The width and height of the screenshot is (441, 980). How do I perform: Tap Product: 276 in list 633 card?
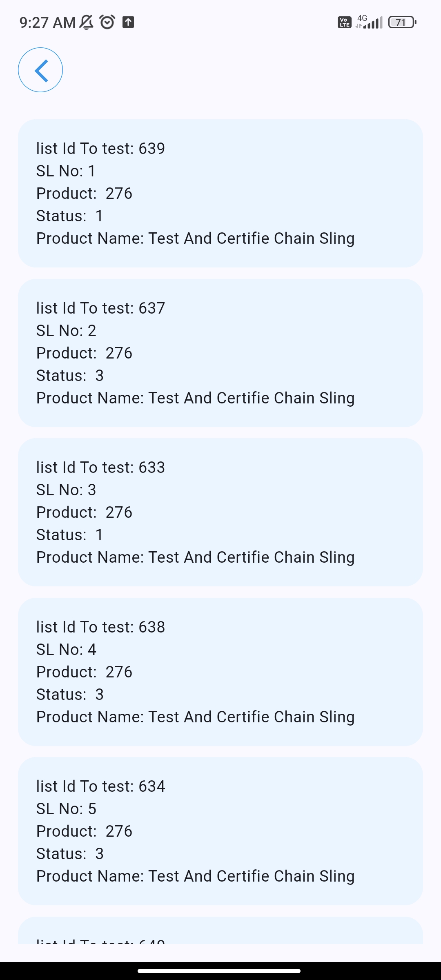[84, 512]
